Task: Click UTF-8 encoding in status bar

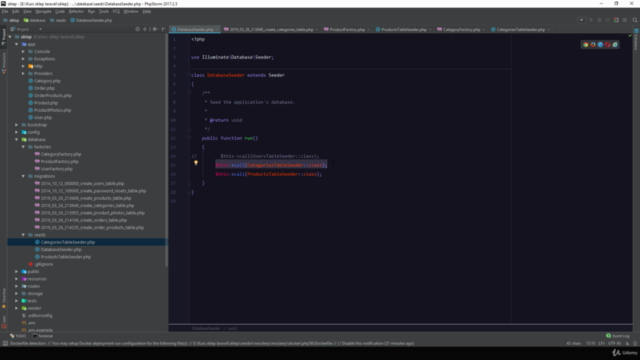Action: pyautogui.click(x=614, y=343)
